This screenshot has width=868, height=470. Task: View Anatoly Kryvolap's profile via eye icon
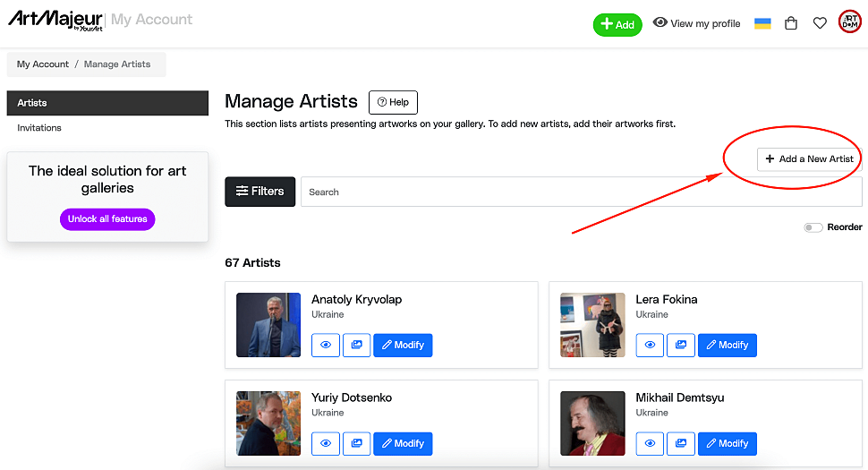[326, 345]
